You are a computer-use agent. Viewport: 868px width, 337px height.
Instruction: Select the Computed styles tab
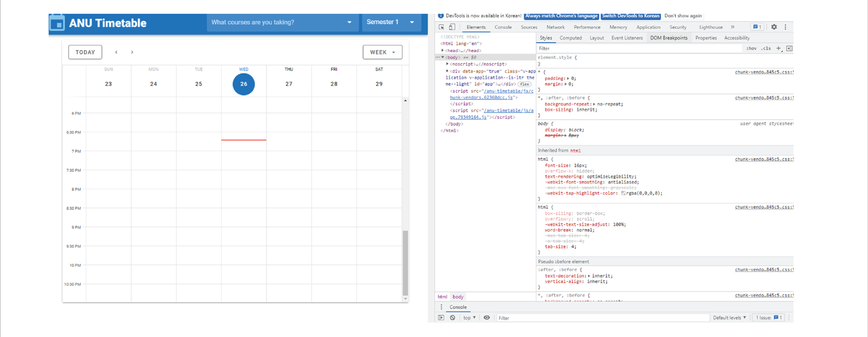[571, 38]
